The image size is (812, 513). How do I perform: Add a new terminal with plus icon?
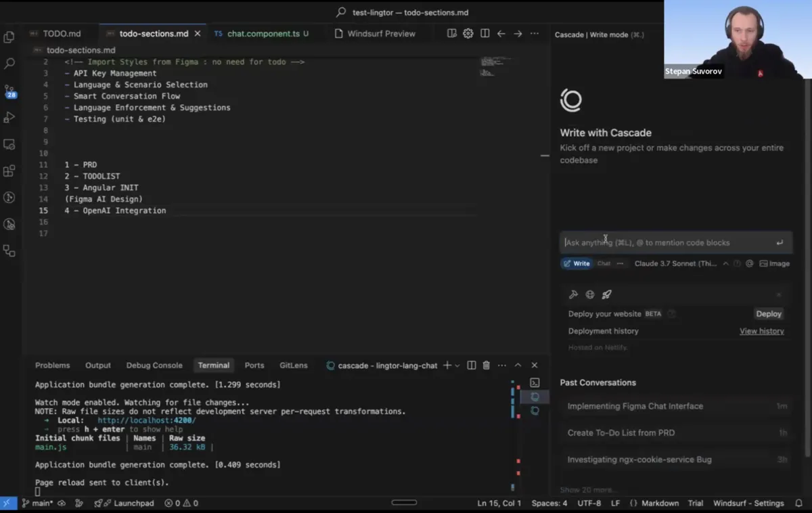click(447, 365)
